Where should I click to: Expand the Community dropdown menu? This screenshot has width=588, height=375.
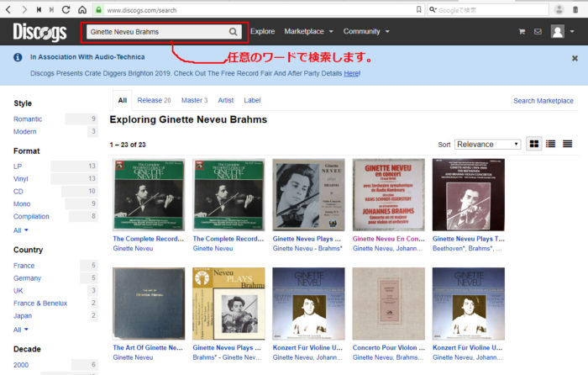[x=366, y=32]
